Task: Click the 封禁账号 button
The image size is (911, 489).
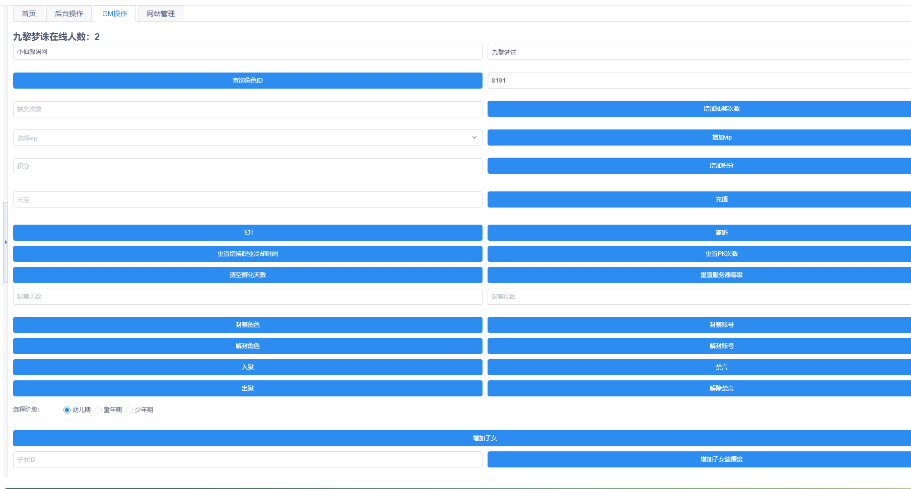Action: [699, 325]
